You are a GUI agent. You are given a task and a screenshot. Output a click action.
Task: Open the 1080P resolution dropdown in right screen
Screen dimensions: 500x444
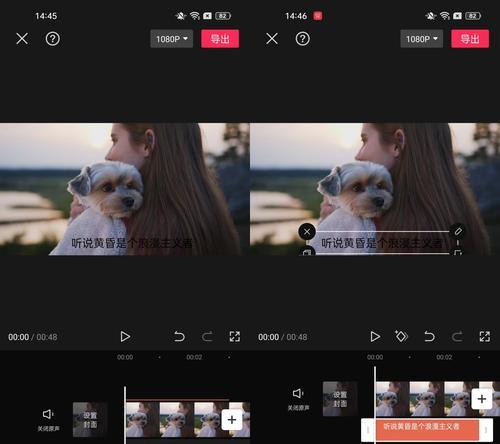[x=422, y=39]
